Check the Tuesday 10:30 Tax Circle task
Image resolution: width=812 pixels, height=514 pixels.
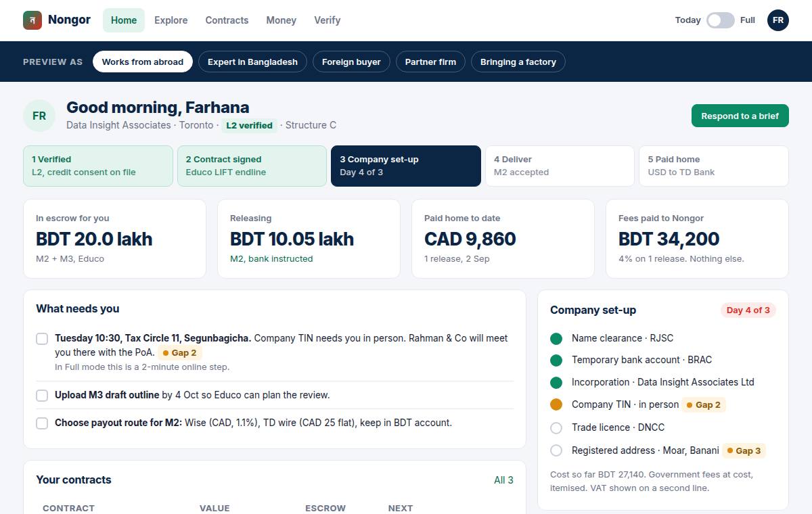[x=42, y=339]
